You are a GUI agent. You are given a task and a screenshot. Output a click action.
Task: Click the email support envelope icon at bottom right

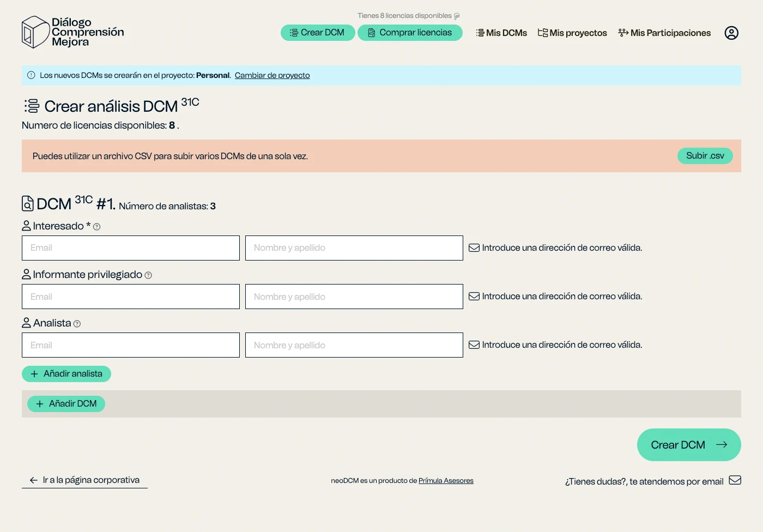pyautogui.click(x=736, y=481)
